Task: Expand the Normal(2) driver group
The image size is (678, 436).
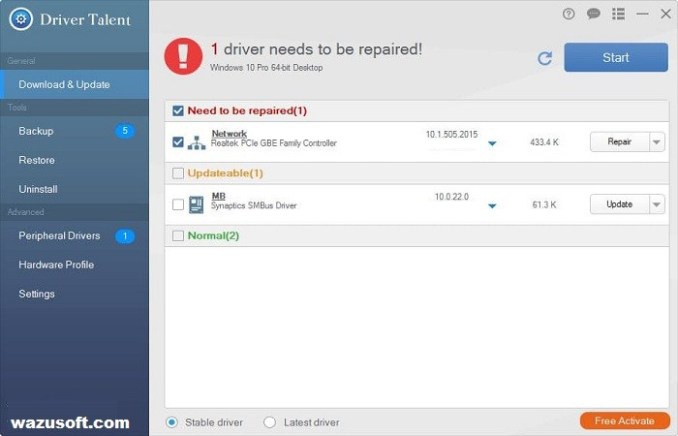Action: pyautogui.click(x=416, y=236)
